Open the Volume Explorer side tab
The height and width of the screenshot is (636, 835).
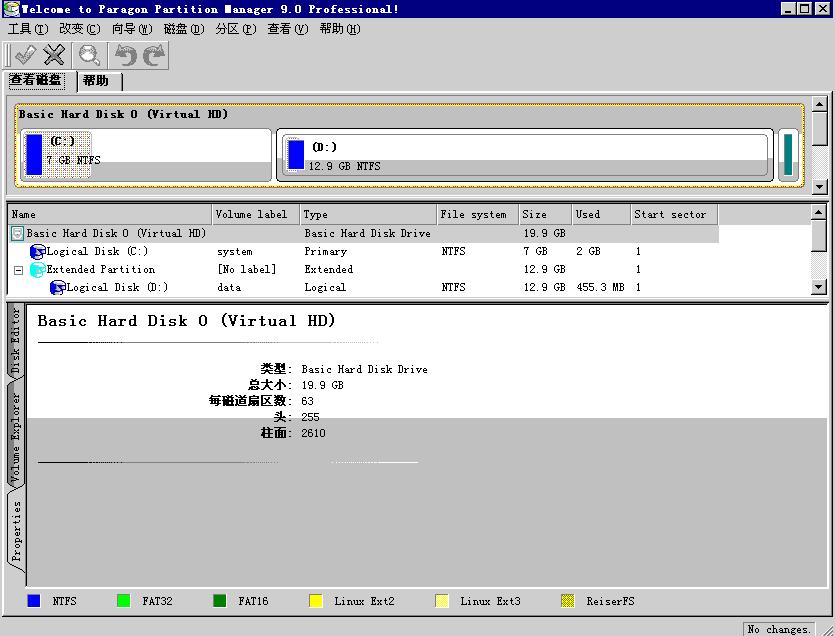pyautogui.click(x=16, y=438)
